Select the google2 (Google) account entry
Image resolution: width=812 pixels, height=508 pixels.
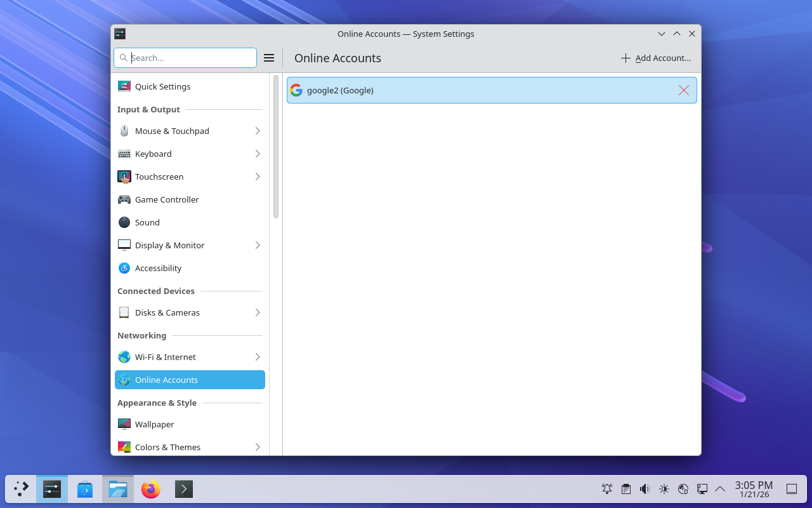[x=444, y=90]
